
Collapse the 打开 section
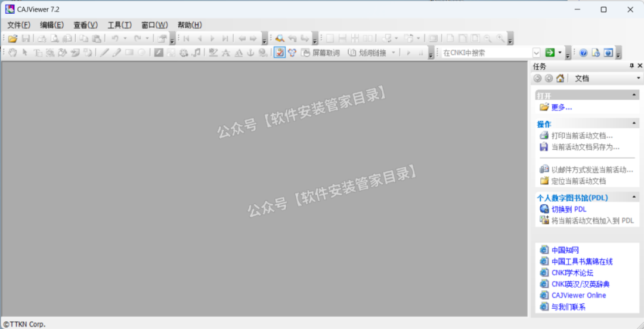pos(634,95)
